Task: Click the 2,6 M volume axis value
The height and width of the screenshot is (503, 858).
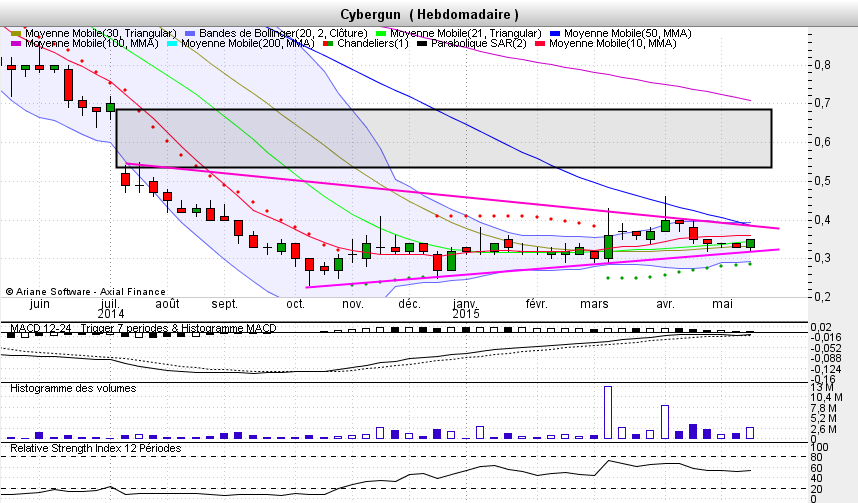Action: (x=824, y=429)
